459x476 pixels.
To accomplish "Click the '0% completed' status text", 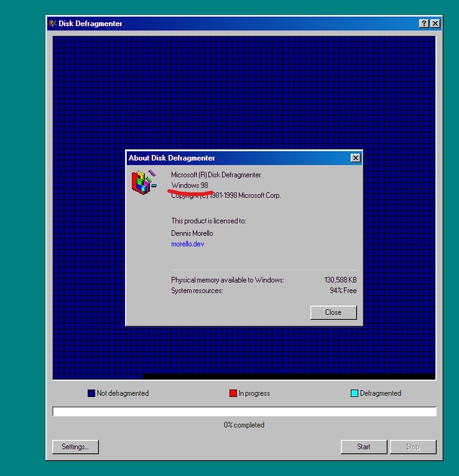I will click(x=244, y=425).
